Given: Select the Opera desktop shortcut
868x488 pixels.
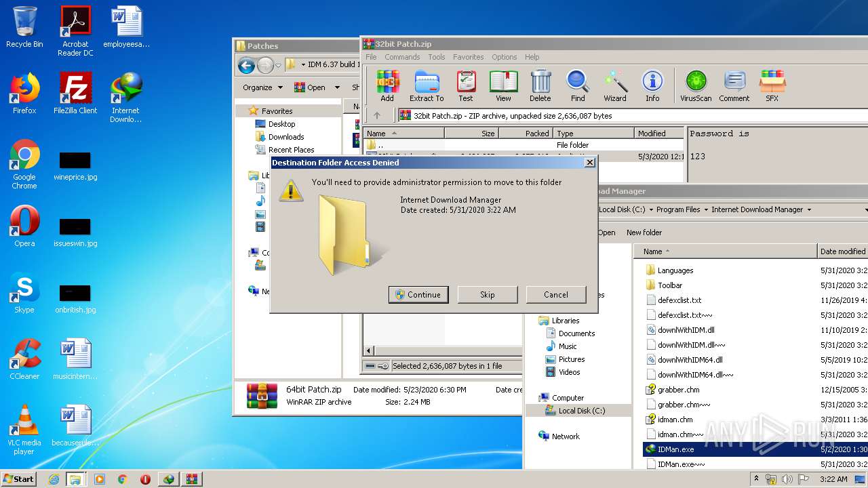Looking at the screenshot, I should [24, 226].
